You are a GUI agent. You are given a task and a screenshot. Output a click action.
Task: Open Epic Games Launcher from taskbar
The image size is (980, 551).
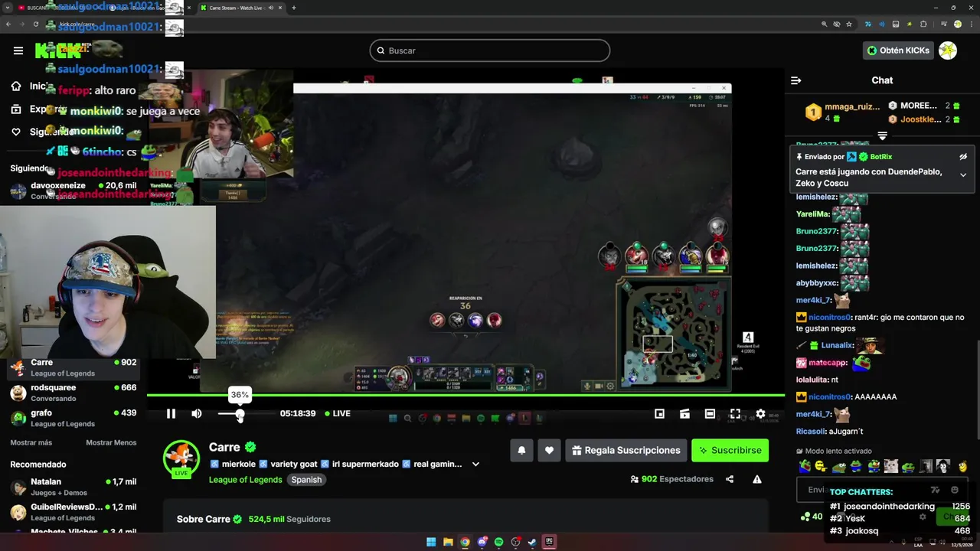click(549, 543)
